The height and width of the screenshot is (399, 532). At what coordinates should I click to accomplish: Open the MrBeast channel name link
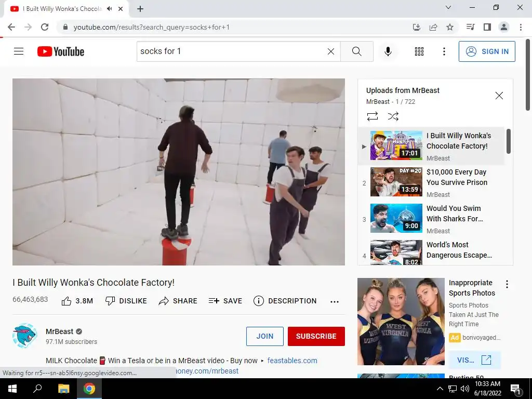click(59, 331)
